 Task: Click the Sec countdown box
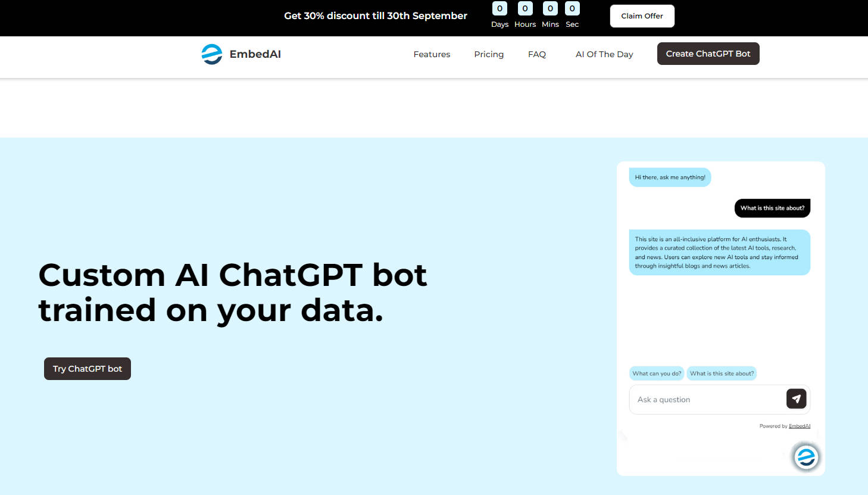(x=572, y=8)
